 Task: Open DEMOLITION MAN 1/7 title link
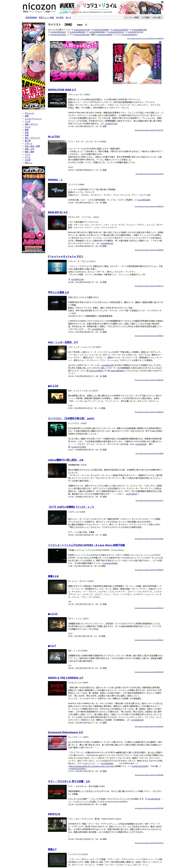coord(62,90)
